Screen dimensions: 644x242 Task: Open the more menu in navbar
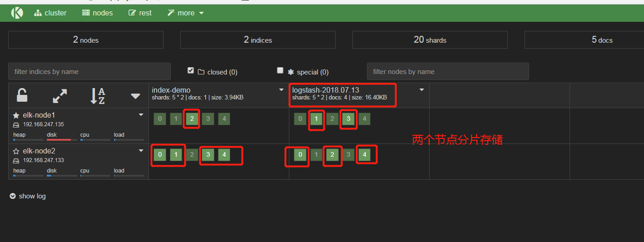click(185, 13)
